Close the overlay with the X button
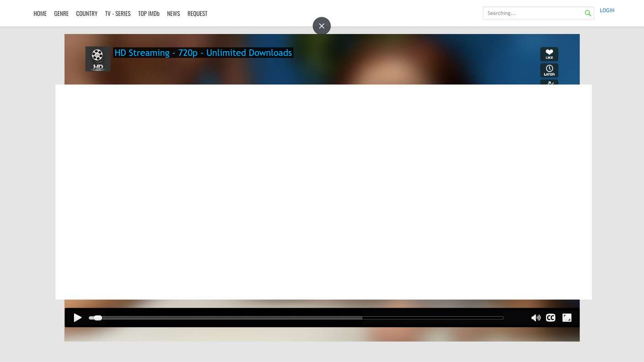 pyautogui.click(x=322, y=26)
